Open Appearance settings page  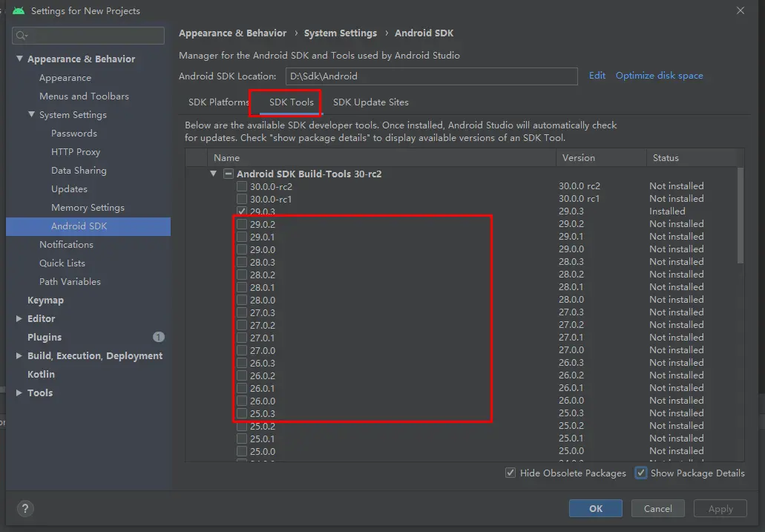coord(65,78)
